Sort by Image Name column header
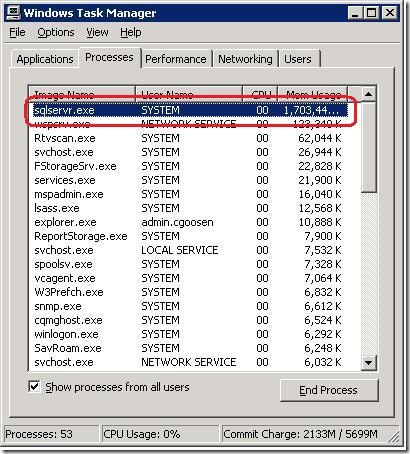Screen dimensions: 410x454 (x=82, y=94)
